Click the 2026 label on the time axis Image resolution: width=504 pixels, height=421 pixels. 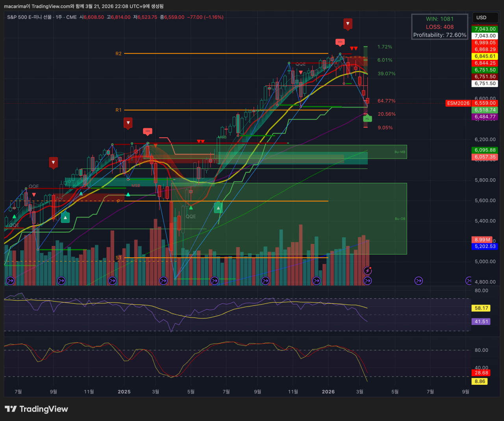[x=328, y=391]
